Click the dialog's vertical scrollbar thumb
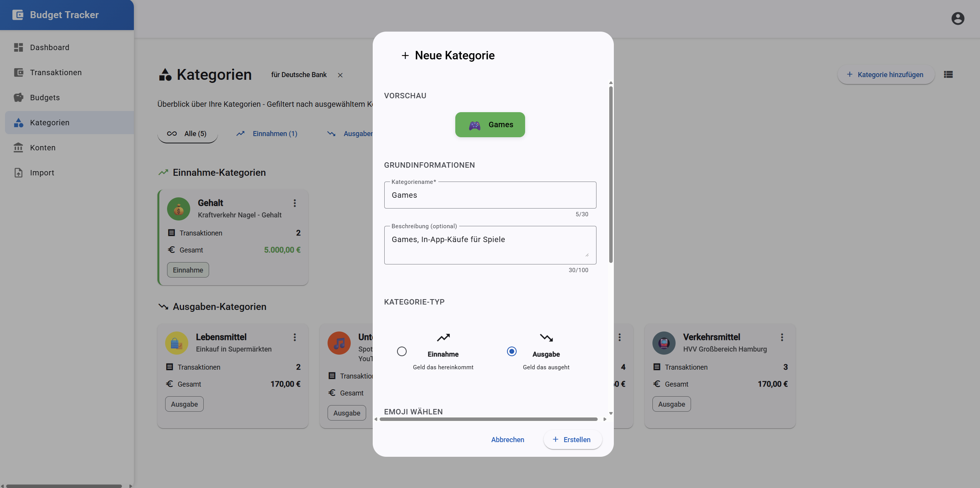This screenshot has width=980, height=488. point(611,174)
